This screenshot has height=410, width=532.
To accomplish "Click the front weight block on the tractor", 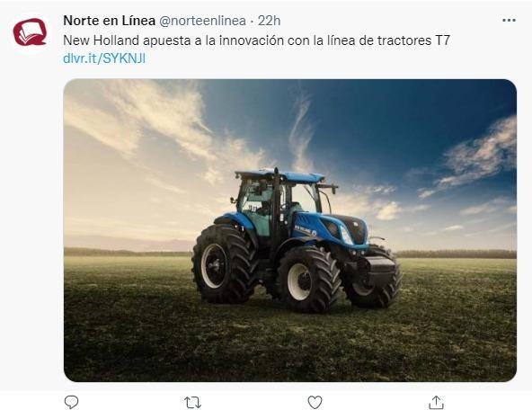I will pos(380,268).
